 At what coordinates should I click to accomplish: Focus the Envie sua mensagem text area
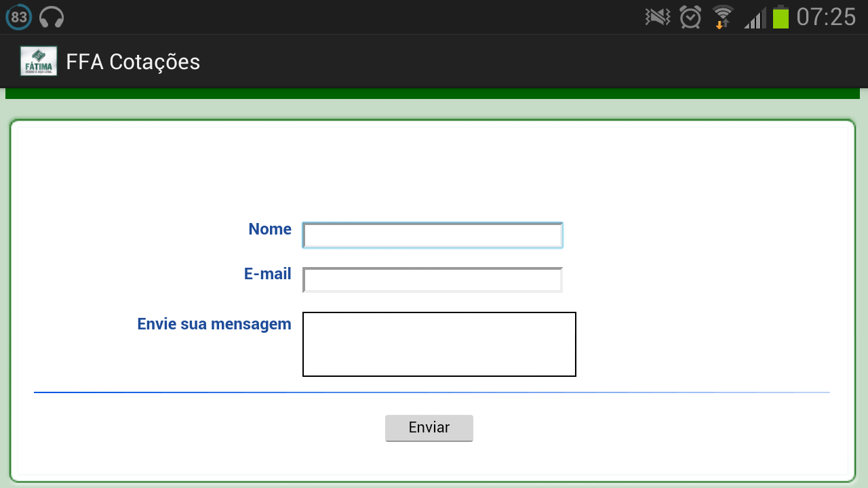coord(439,344)
